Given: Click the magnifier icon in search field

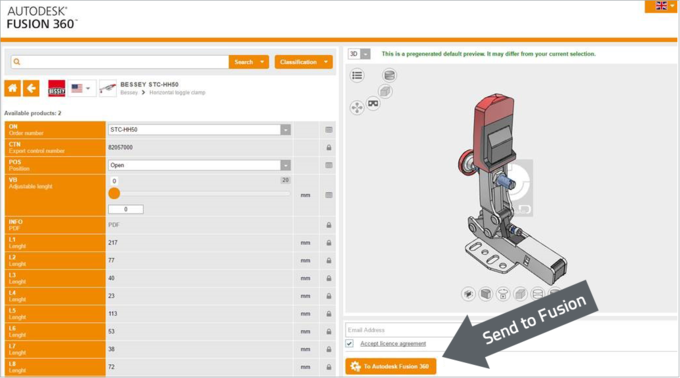Looking at the screenshot, I should coord(17,62).
